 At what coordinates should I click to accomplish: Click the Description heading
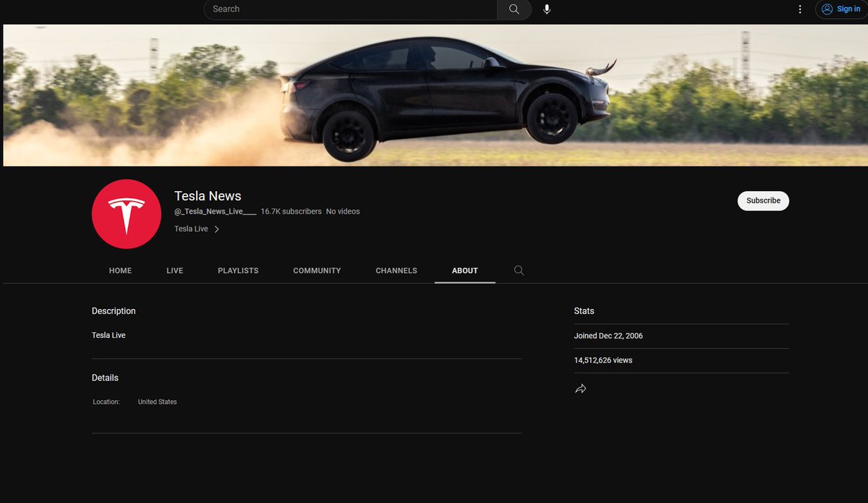click(x=114, y=311)
